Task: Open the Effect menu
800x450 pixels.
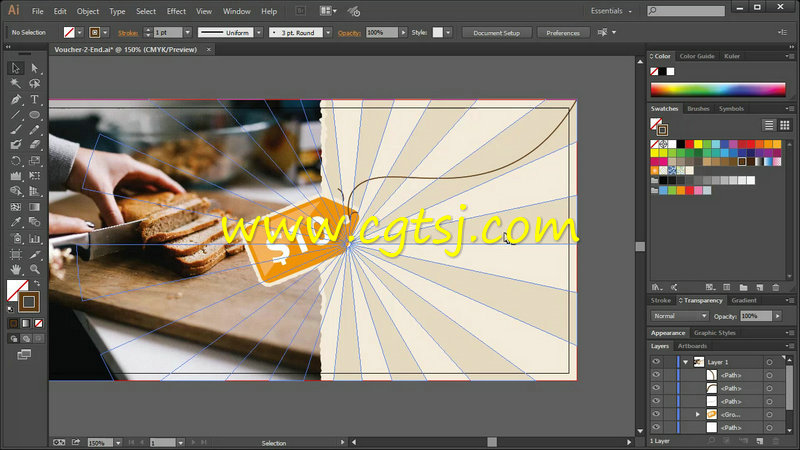Action: point(176,11)
